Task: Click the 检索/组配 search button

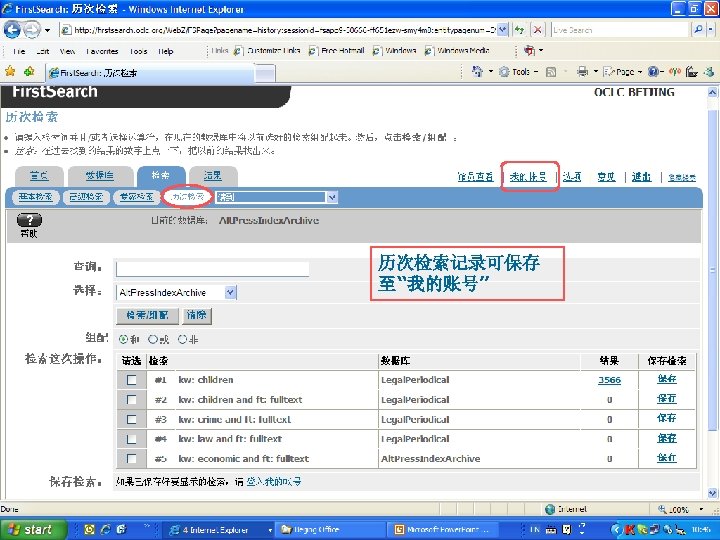Action: (x=147, y=315)
